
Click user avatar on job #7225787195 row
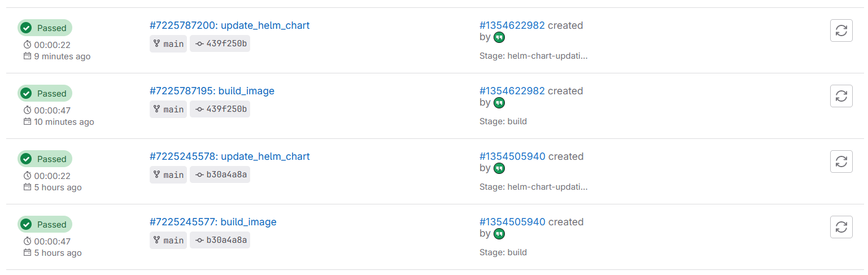point(499,103)
